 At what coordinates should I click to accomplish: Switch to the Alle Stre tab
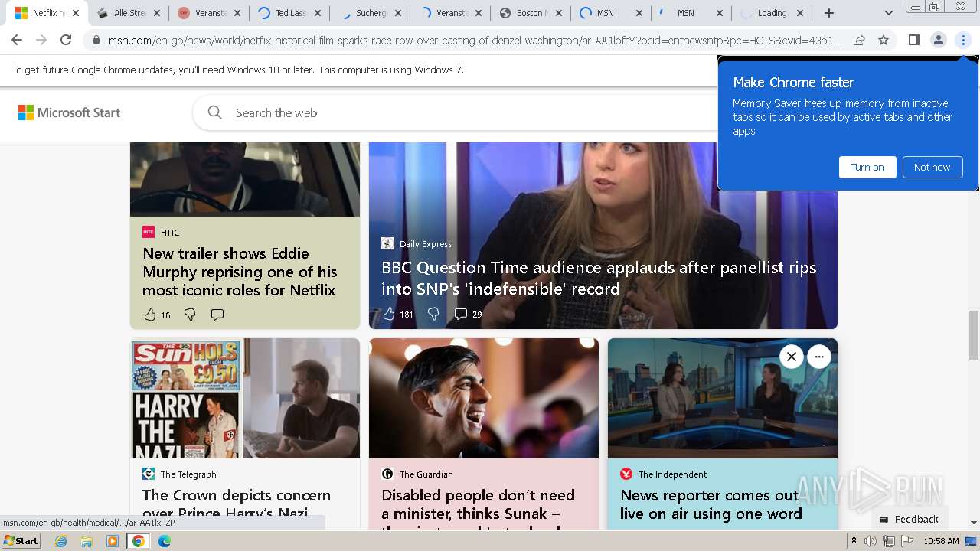(x=130, y=13)
